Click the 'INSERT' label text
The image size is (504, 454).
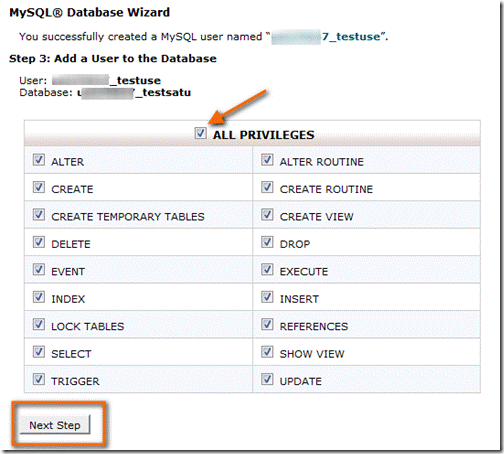pos(299,299)
